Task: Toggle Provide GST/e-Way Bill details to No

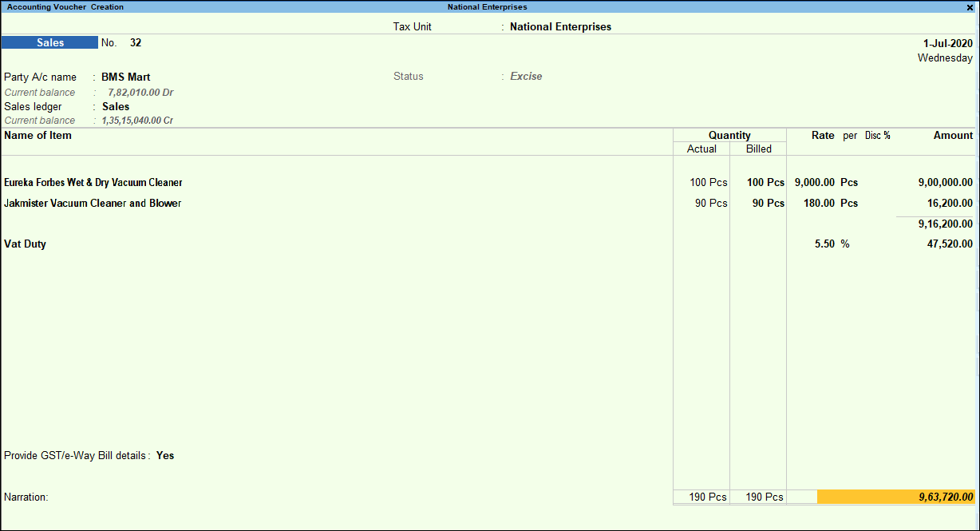Action: pos(164,455)
